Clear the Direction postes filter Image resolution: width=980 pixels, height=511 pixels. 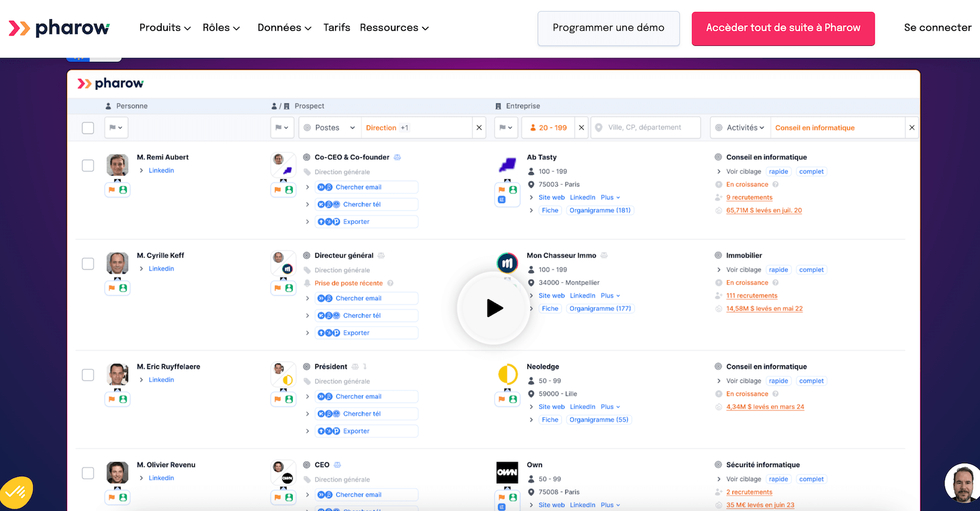(479, 128)
